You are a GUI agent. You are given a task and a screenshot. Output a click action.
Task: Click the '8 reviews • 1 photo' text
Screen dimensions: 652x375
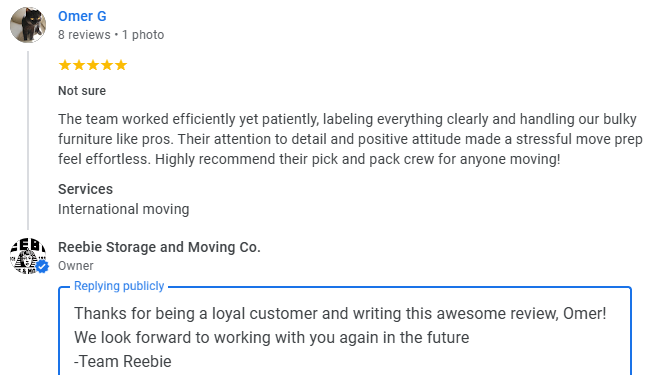(x=111, y=35)
